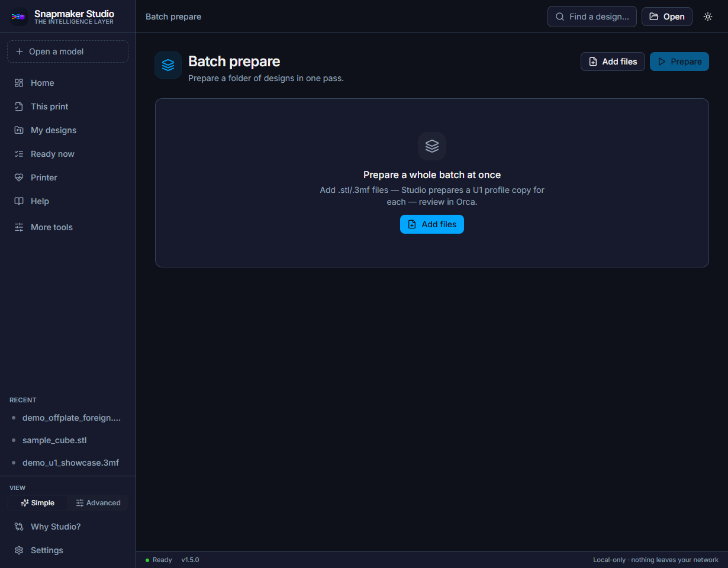Open the Help section

pos(67,201)
